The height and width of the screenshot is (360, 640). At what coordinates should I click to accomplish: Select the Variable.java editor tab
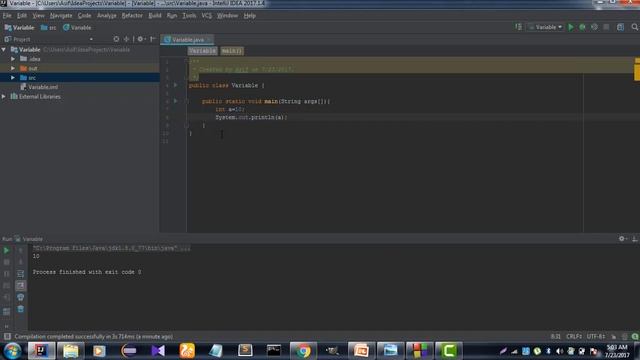187,40
